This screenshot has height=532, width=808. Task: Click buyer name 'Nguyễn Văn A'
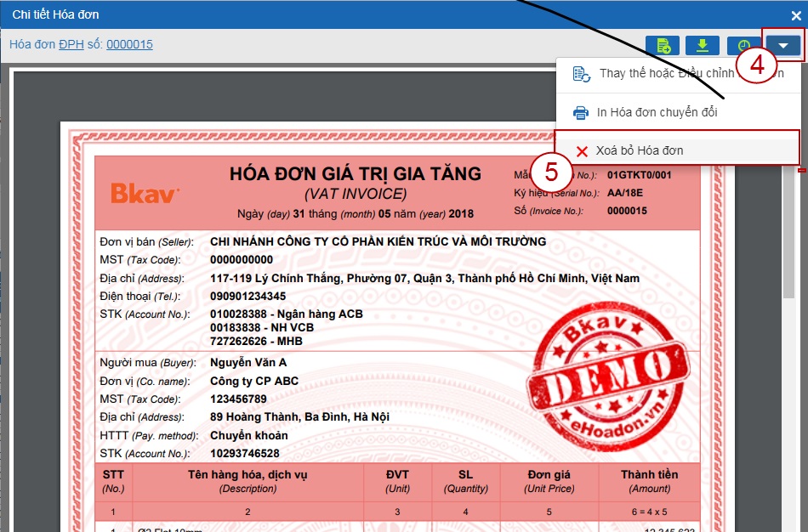(248, 363)
